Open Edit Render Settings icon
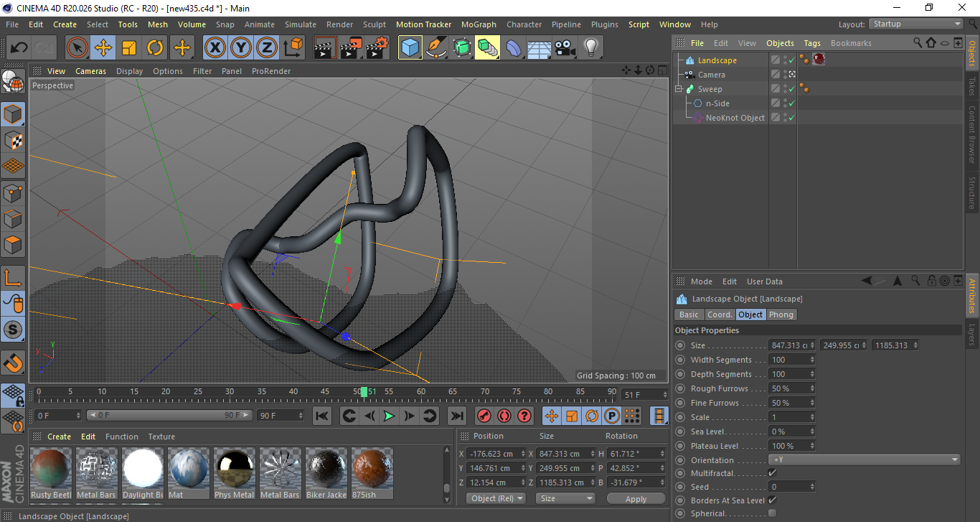This screenshot has width=980, height=522. (x=377, y=48)
